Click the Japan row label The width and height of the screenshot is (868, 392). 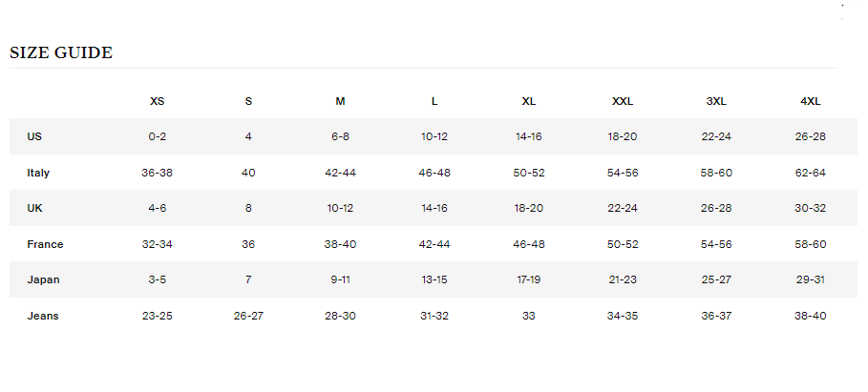pos(43,279)
